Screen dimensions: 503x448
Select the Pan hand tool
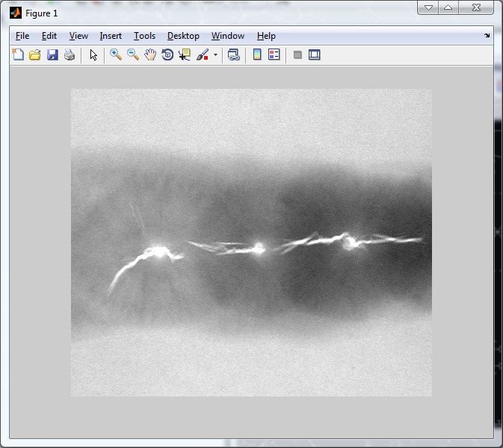[x=150, y=55]
